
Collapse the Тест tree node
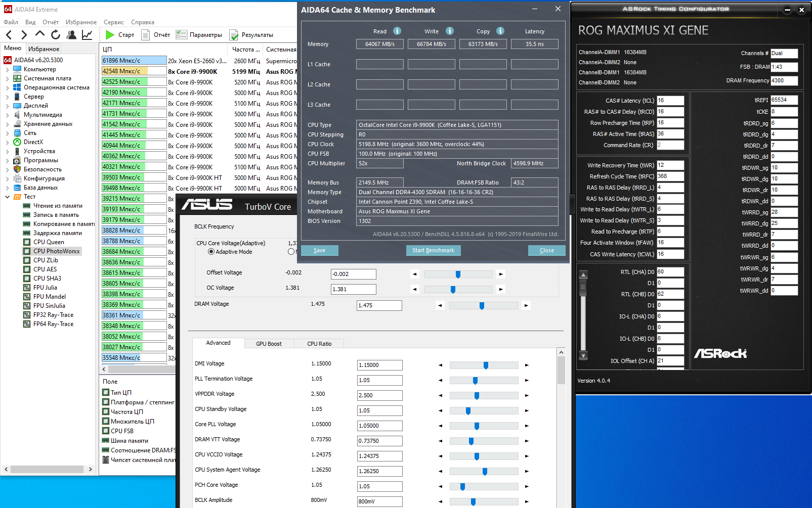(x=7, y=197)
